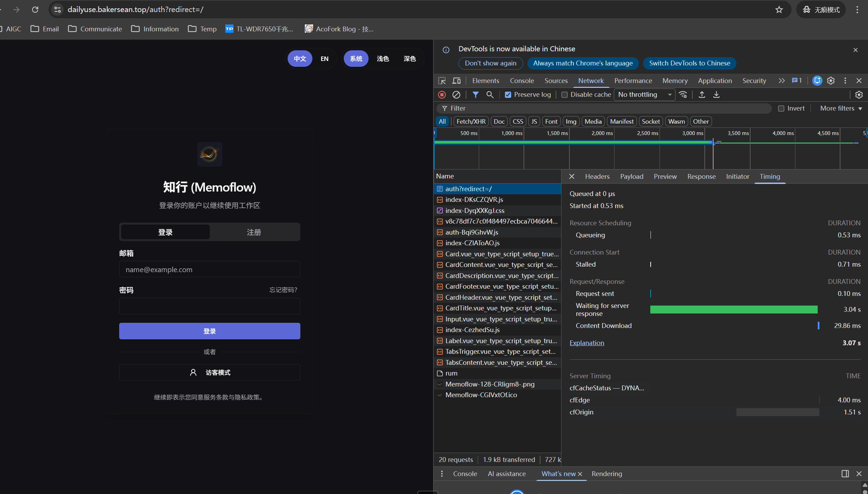Toggle the network filter funnel icon
The height and width of the screenshot is (494, 868).
[475, 94]
